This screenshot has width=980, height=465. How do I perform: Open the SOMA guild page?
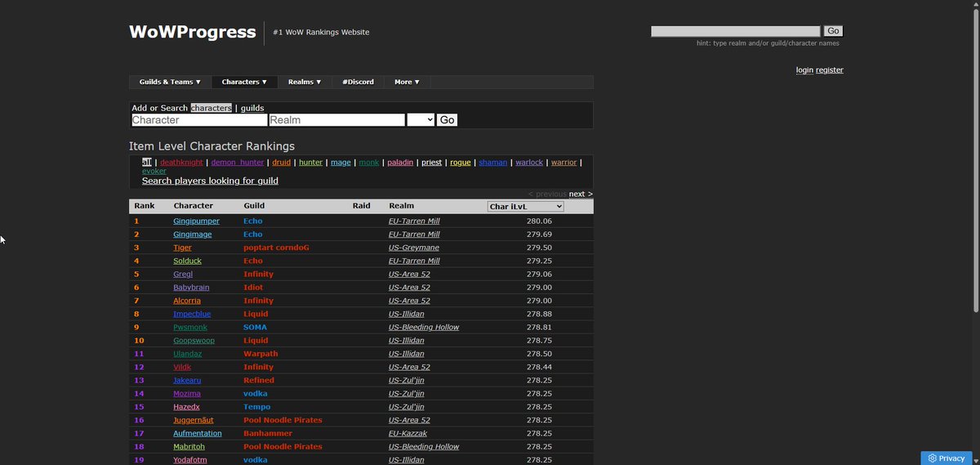(255, 327)
